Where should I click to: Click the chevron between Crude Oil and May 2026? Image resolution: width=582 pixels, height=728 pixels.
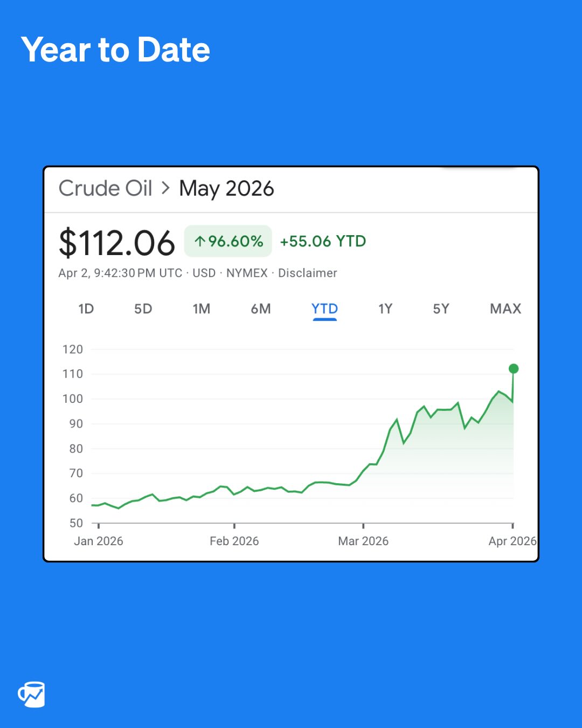click(x=165, y=188)
